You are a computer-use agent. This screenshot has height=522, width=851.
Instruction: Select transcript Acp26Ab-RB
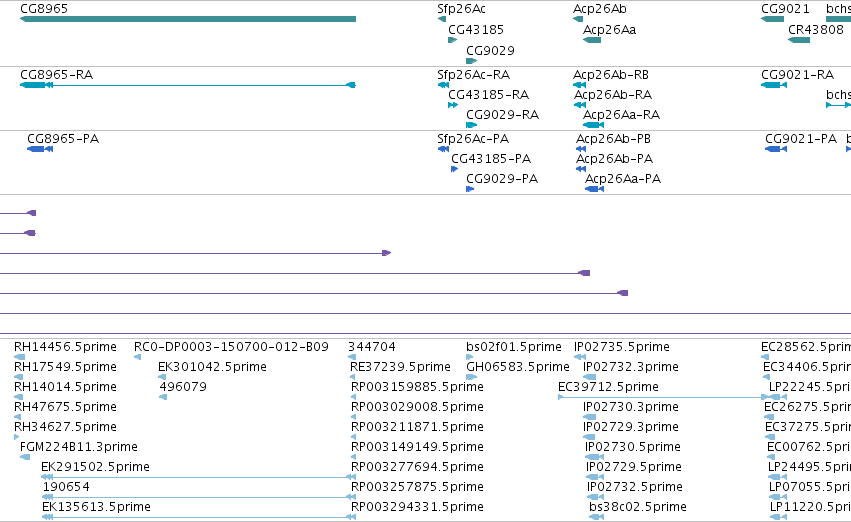[580, 85]
